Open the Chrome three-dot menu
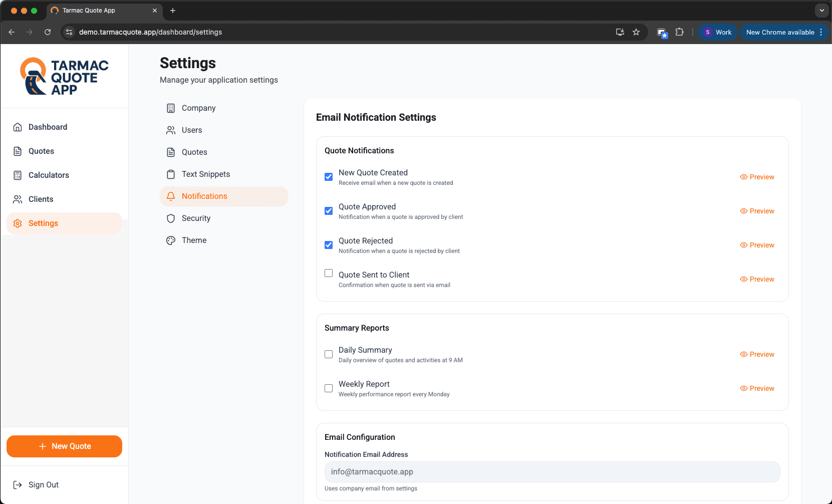The height and width of the screenshot is (504, 832). 821,32
